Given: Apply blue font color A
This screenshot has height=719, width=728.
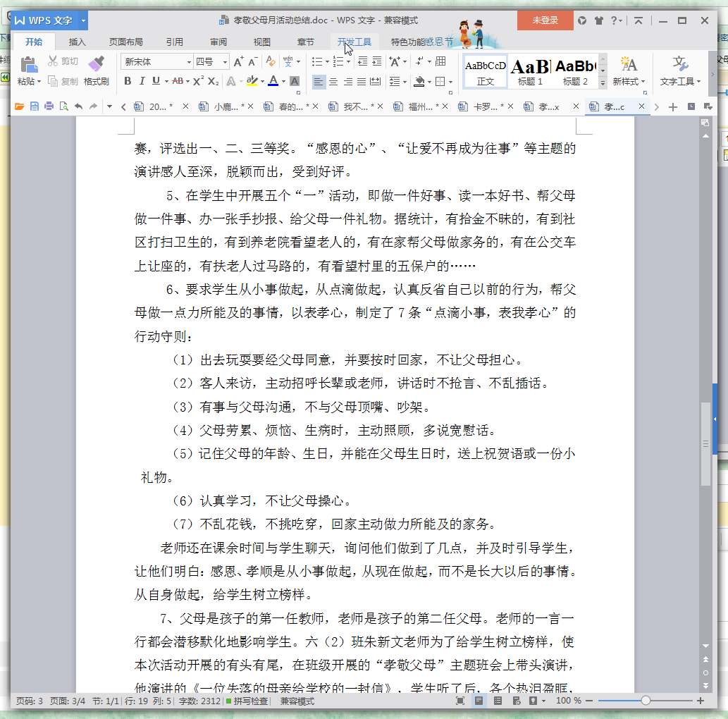Looking at the screenshot, I should click(273, 81).
